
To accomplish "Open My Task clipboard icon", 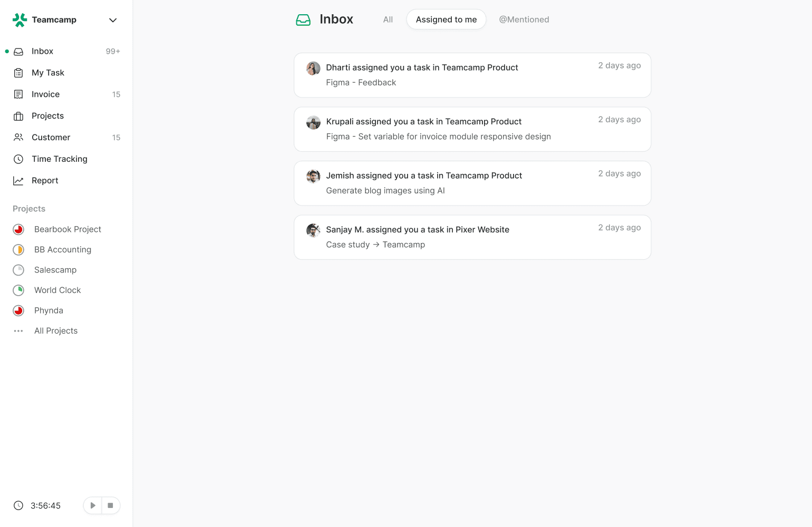I will coord(18,73).
